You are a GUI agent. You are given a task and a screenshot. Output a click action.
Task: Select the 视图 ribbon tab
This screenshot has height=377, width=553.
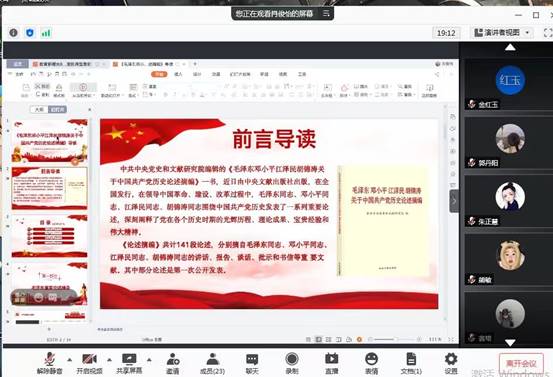coord(283,74)
